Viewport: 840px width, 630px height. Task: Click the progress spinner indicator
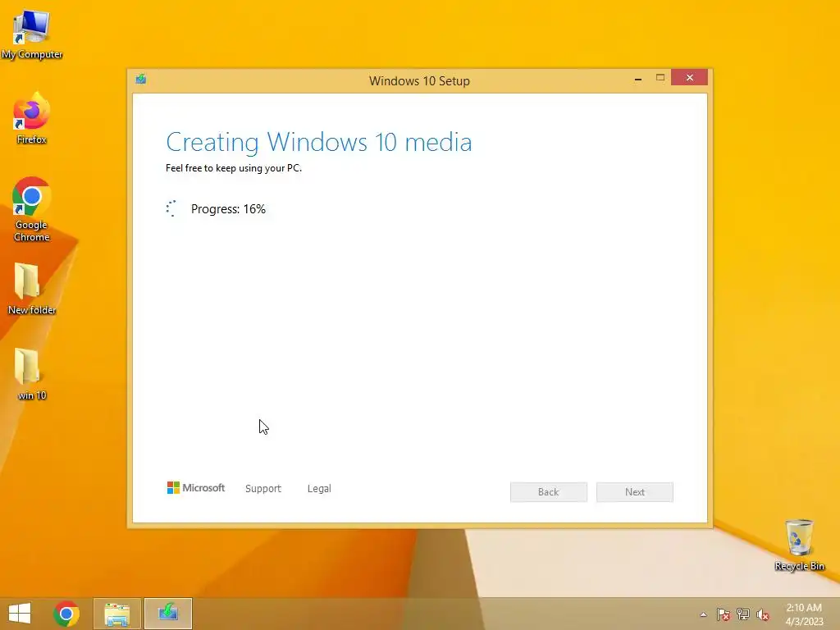tap(171, 208)
